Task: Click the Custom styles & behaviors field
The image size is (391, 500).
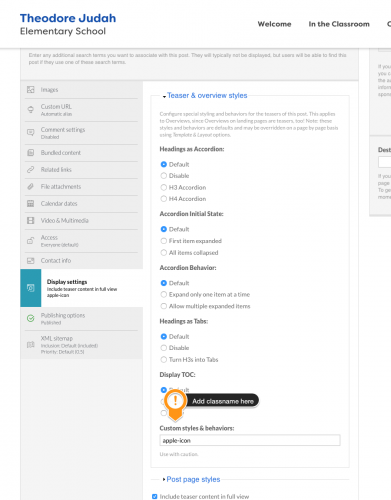Action: pyautogui.click(x=250, y=440)
